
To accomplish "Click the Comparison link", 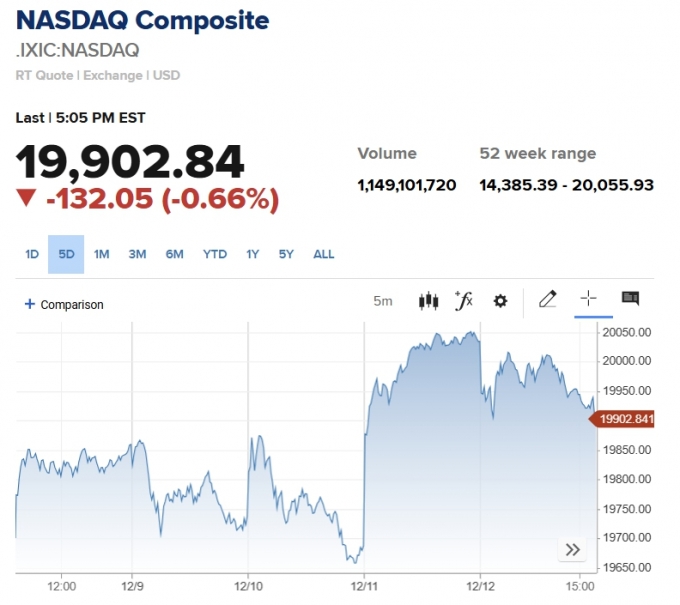I will point(72,304).
